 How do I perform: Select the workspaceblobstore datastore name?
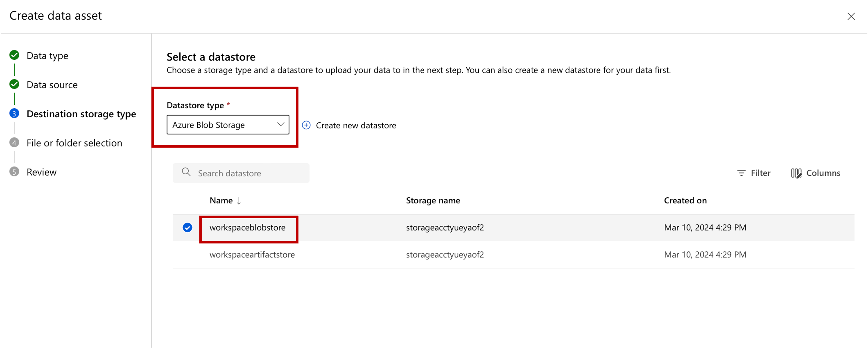(247, 228)
